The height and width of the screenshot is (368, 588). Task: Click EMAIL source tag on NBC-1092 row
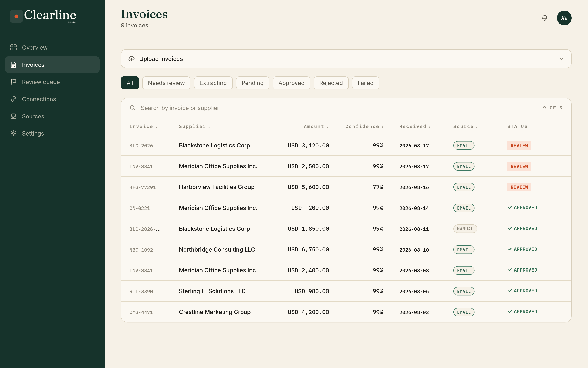(x=464, y=249)
